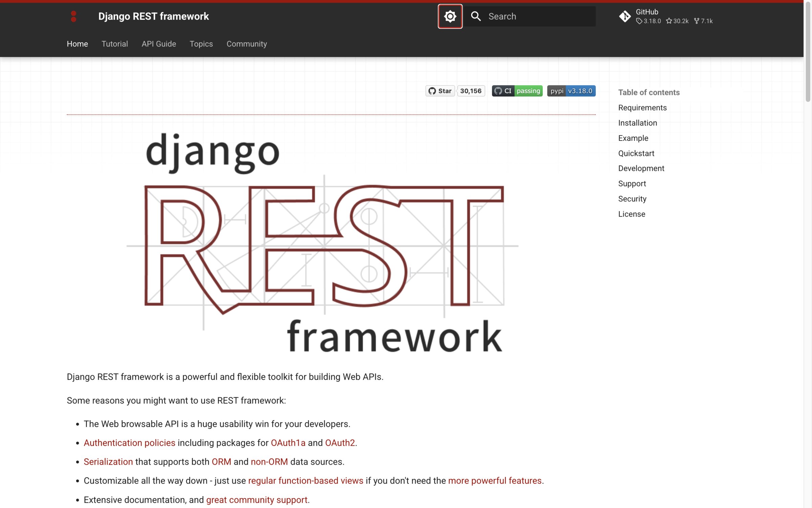Open the Home tab
The width and height of the screenshot is (812, 508).
pyautogui.click(x=77, y=44)
